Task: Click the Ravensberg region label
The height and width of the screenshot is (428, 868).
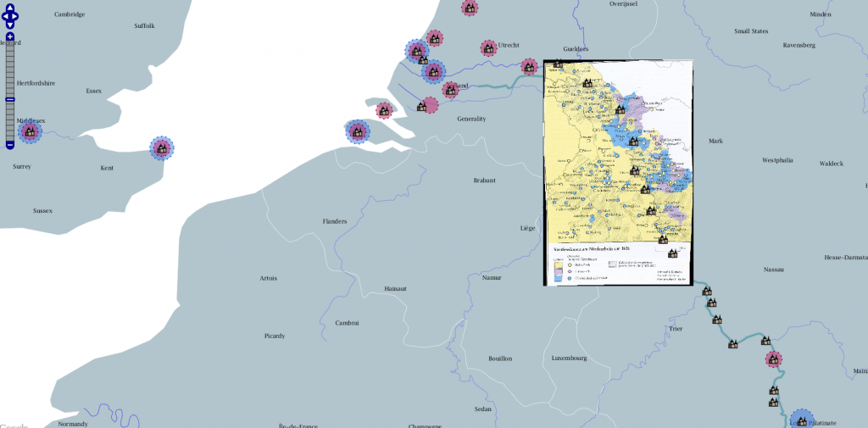Action: pyautogui.click(x=799, y=46)
